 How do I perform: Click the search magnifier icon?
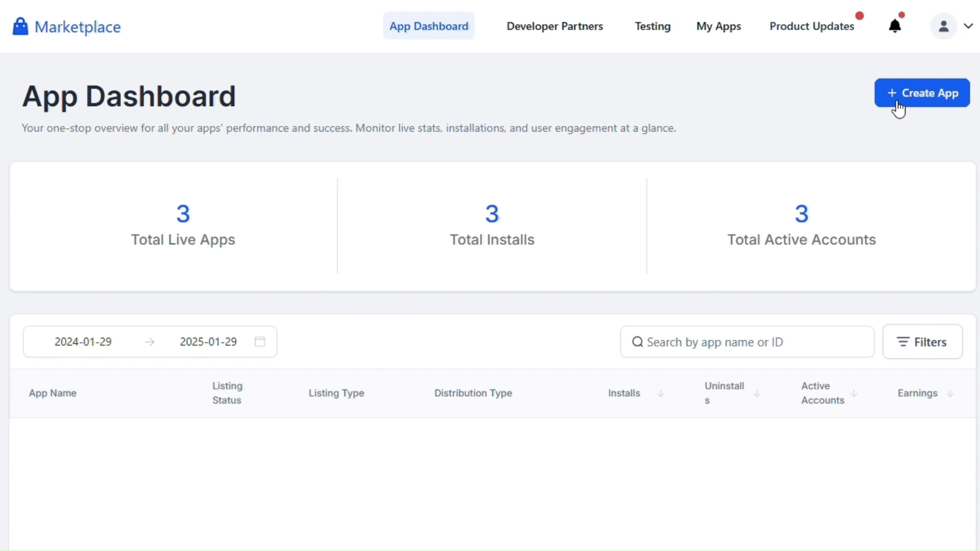638,342
